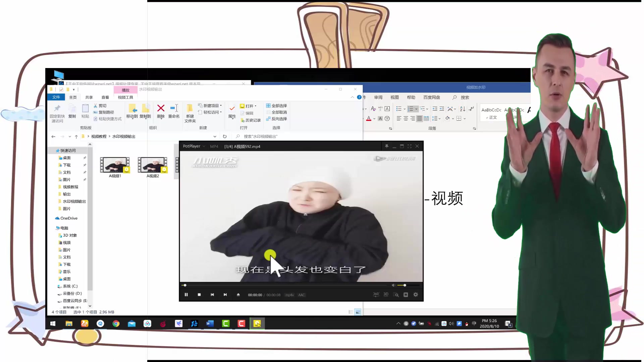Screen dimensions: 644x362
Task: Open the Video Tools (视频工具) tab
Action: 125,97
